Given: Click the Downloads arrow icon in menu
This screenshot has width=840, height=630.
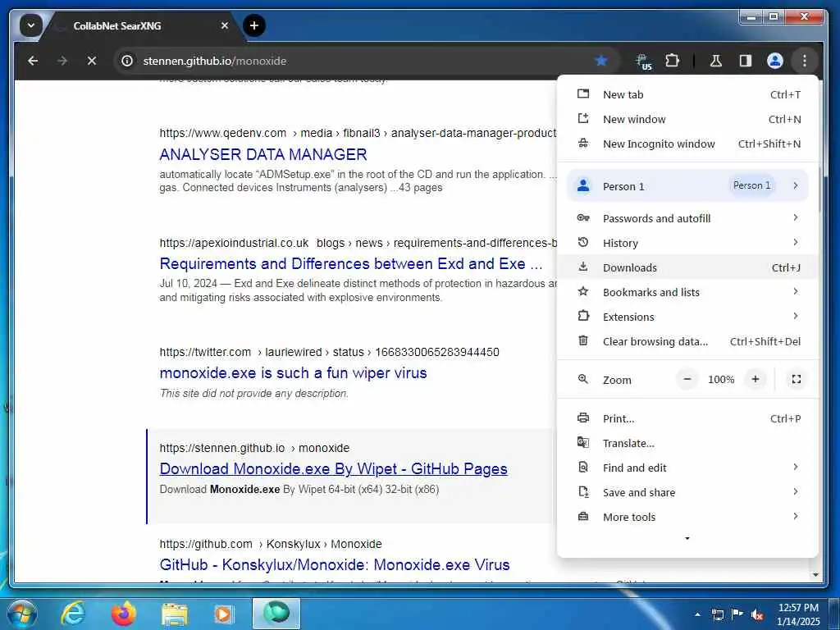Looking at the screenshot, I should click(583, 267).
